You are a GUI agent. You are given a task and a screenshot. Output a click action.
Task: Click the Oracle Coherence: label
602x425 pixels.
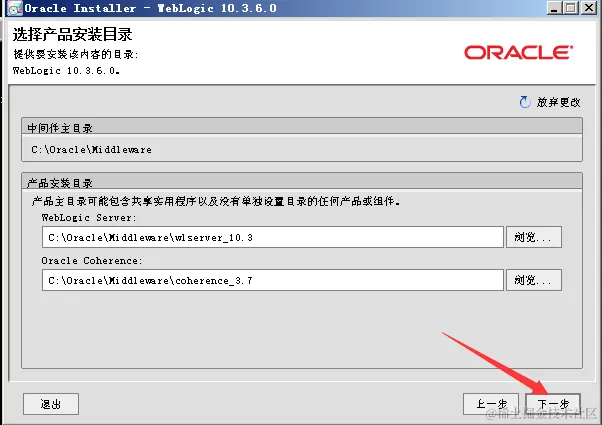pyautogui.click(x=92, y=261)
